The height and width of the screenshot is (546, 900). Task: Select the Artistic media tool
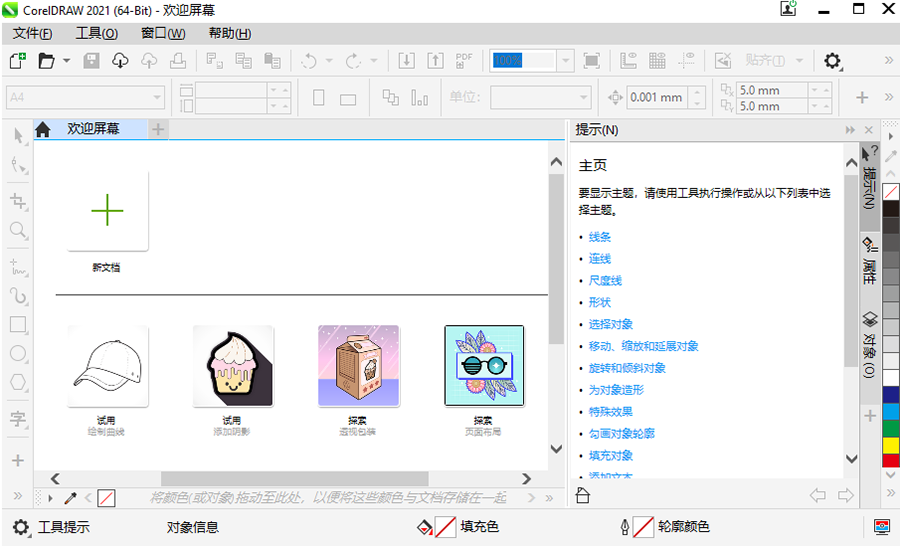pyautogui.click(x=18, y=296)
